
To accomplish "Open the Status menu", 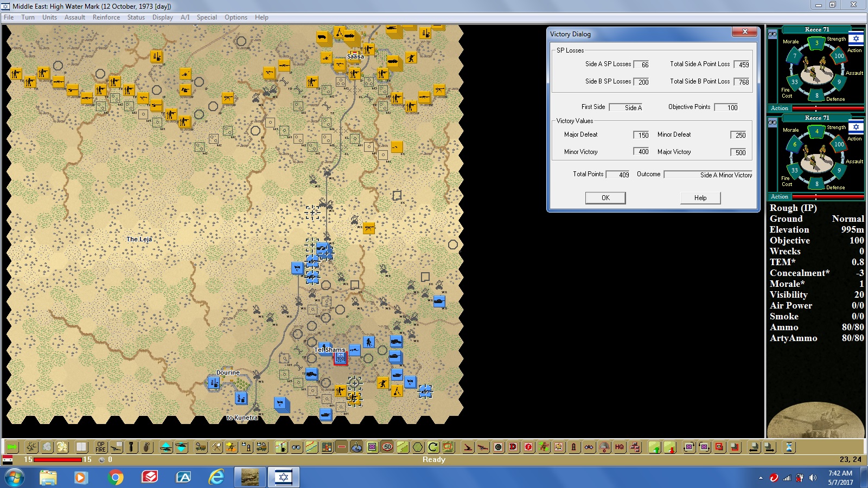I will (x=136, y=17).
